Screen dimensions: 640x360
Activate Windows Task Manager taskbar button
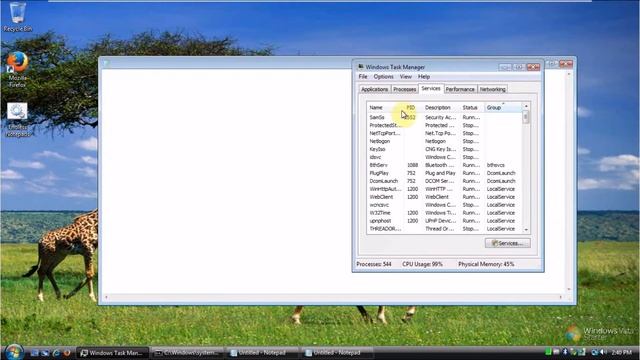[x=113, y=353]
